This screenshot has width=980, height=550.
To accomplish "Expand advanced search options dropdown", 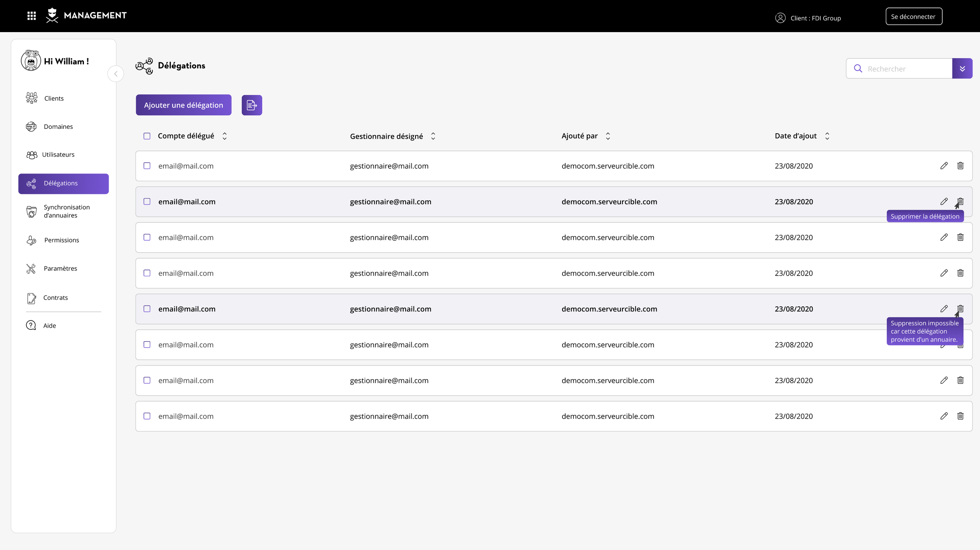I will coord(962,69).
